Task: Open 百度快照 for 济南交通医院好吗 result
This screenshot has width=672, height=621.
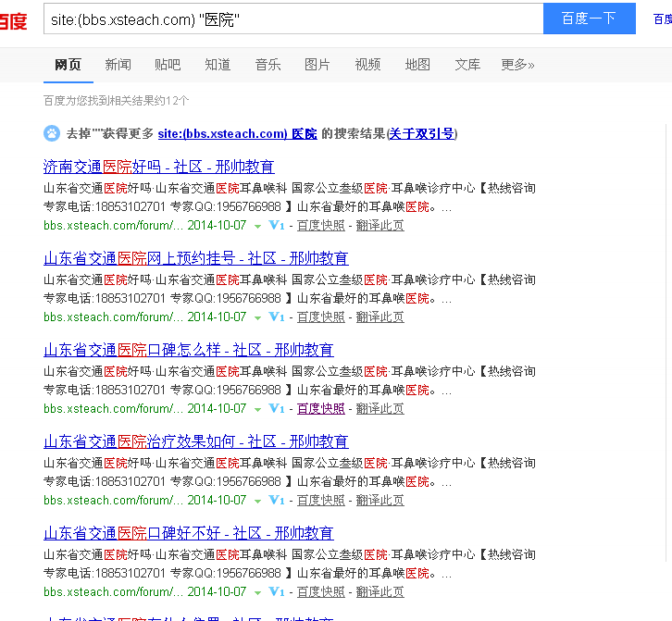Action: (321, 226)
